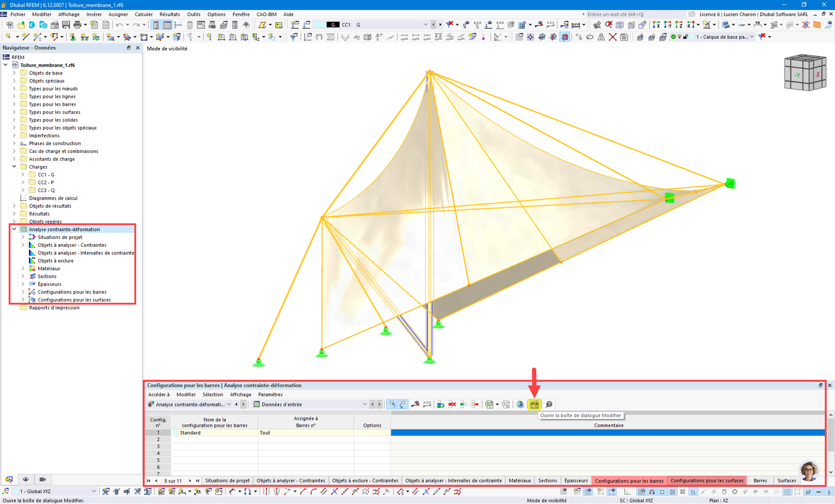
Task: Click the help question mark icon in table toolbar
Action: (x=549, y=404)
